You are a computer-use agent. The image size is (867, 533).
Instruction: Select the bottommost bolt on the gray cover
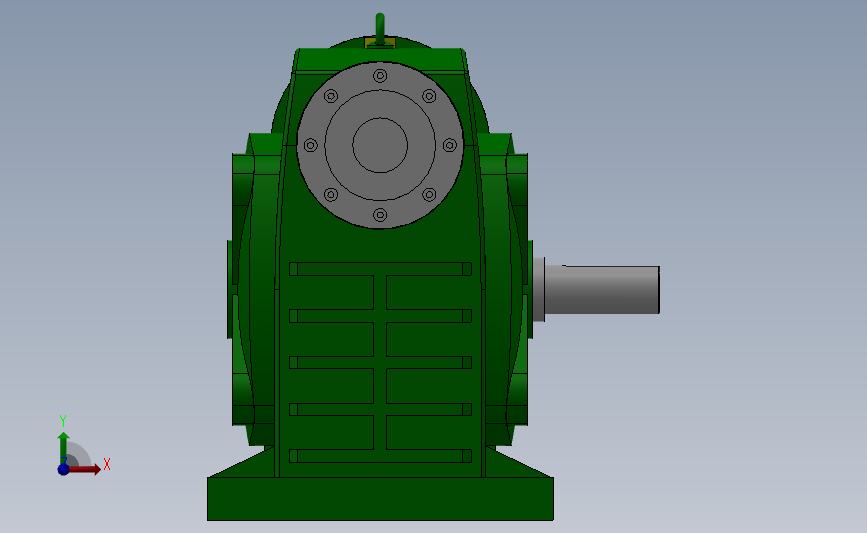coord(380,215)
